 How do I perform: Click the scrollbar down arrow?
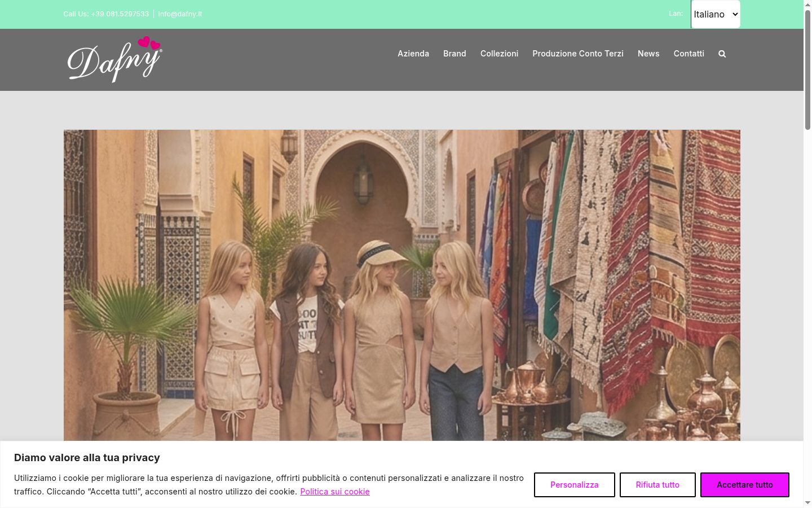[807, 503]
